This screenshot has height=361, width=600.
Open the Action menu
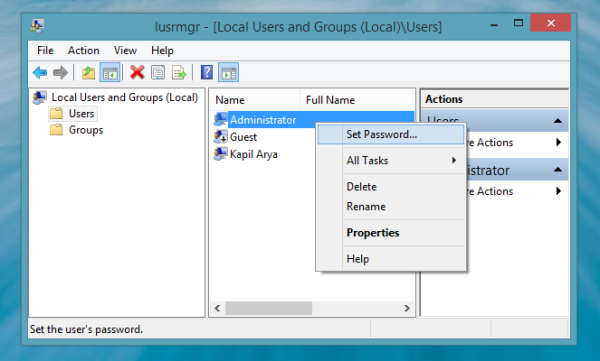83,51
